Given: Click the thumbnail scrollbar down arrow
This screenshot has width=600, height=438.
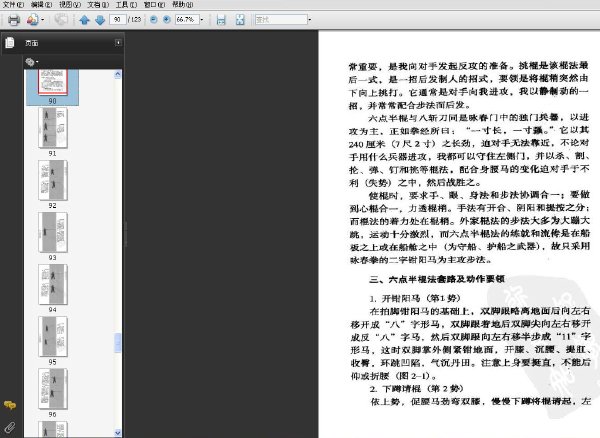Looking at the screenshot, I should 118,433.
